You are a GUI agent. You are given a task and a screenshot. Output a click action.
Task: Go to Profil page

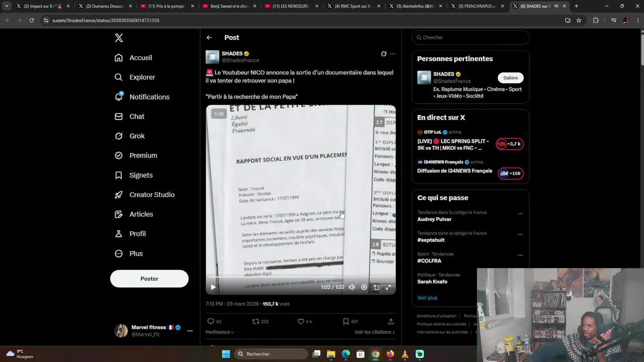130,234
